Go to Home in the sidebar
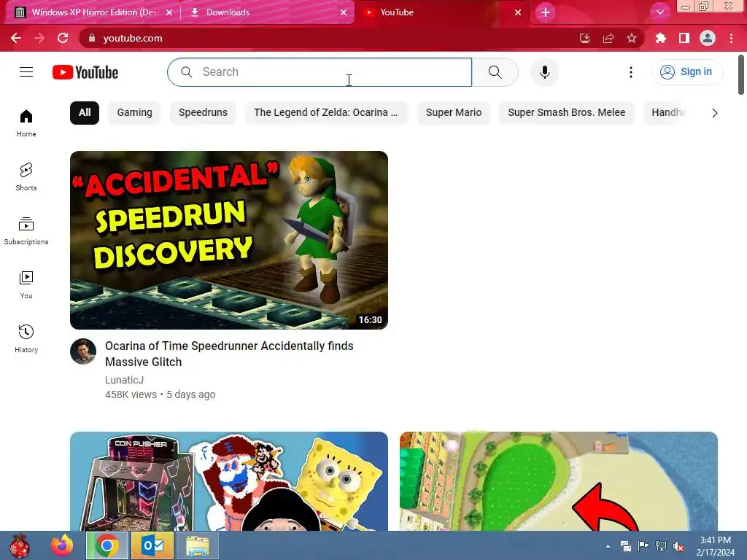The width and height of the screenshot is (747, 560). click(26, 122)
